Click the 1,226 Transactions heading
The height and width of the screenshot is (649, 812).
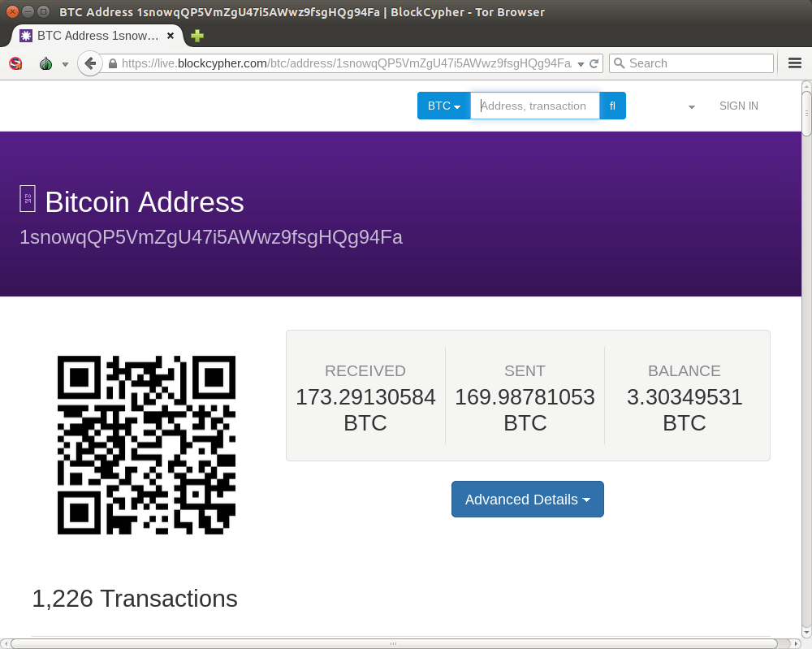click(x=135, y=599)
